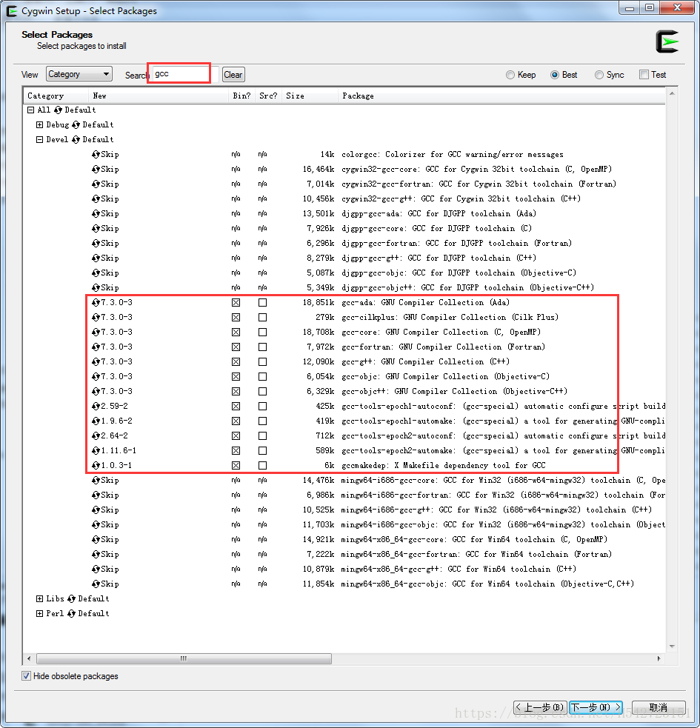700x728 pixels.
Task: Check Src checkbox for gcc-fortran
Action: click(263, 347)
